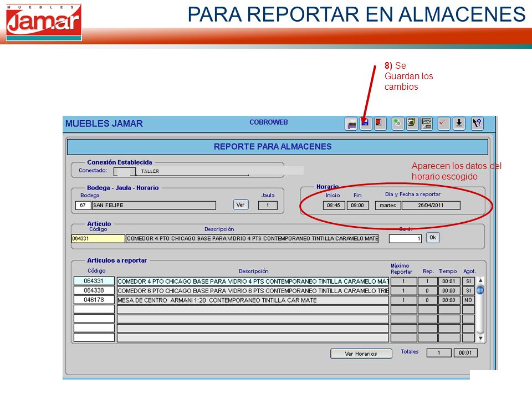Click the printer icon in the toolbar
The height and width of the screenshot is (399, 532).
click(x=351, y=124)
